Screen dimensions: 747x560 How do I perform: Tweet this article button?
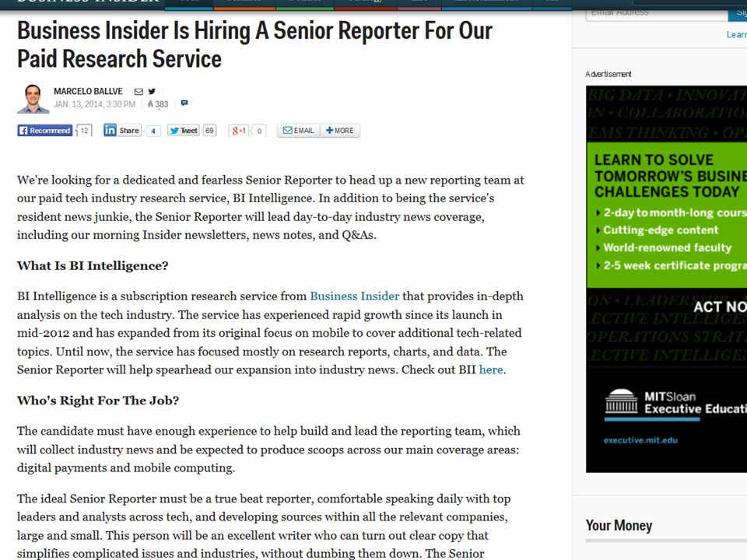183,131
